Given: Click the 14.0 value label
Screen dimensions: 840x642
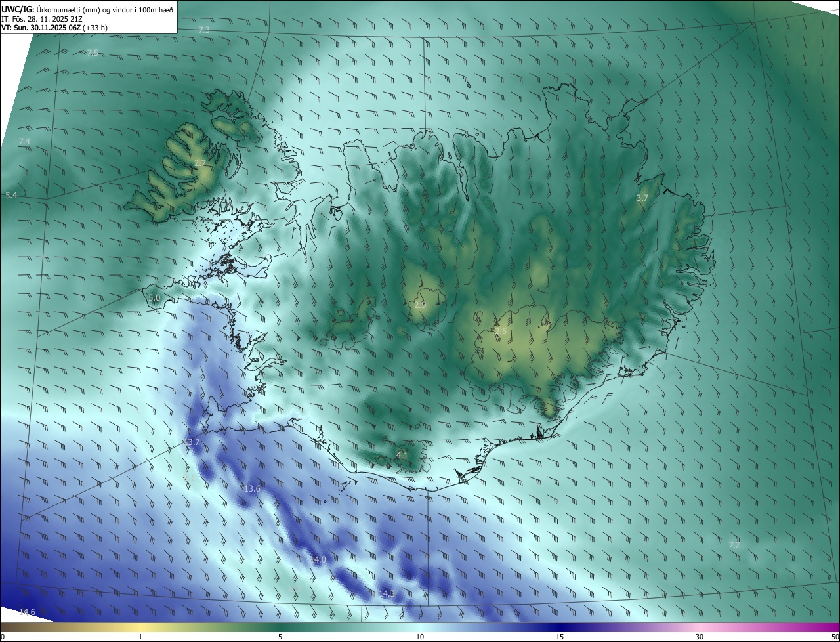Looking at the screenshot, I should point(318,559).
